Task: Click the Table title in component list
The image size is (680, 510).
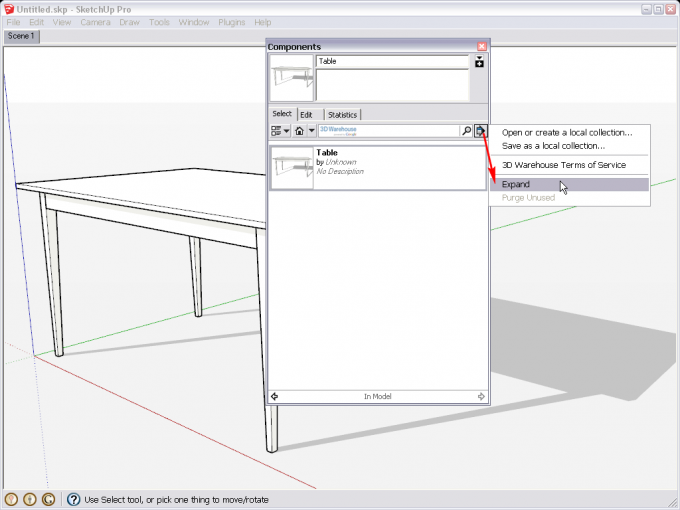Action: click(327, 153)
